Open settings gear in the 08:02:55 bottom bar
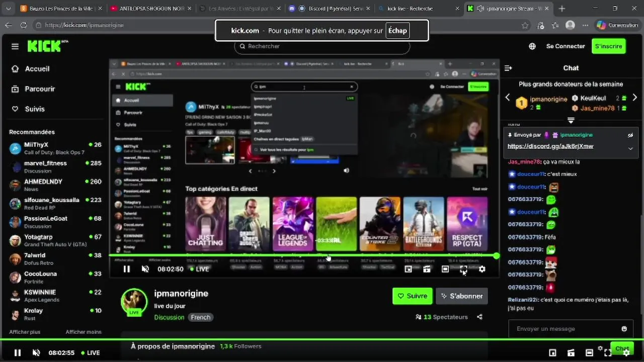This screenshot has width=644, height=362. click(626, 353)
